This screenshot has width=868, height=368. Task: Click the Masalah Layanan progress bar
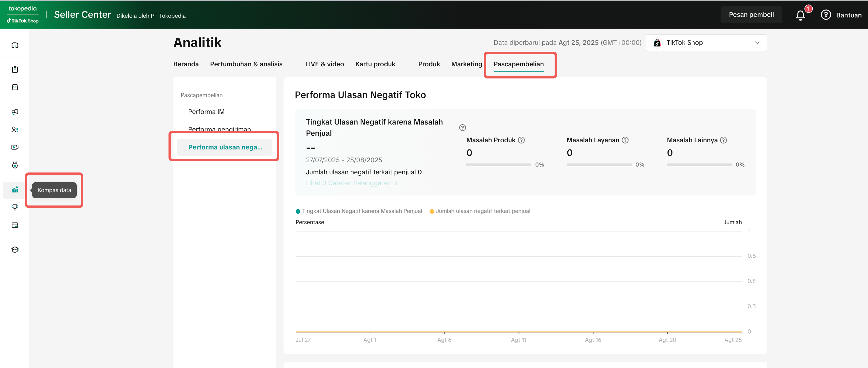(x=599, y=165)
